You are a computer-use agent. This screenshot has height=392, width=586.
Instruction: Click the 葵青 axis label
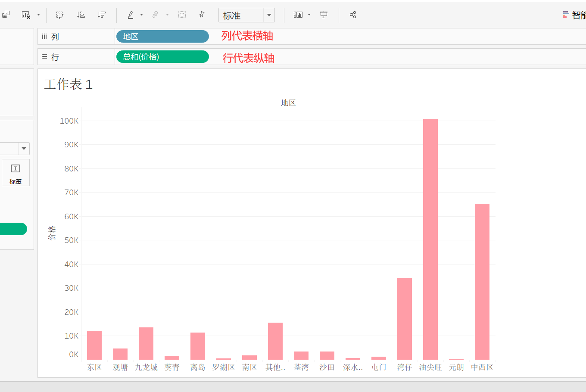pos(172,367)
